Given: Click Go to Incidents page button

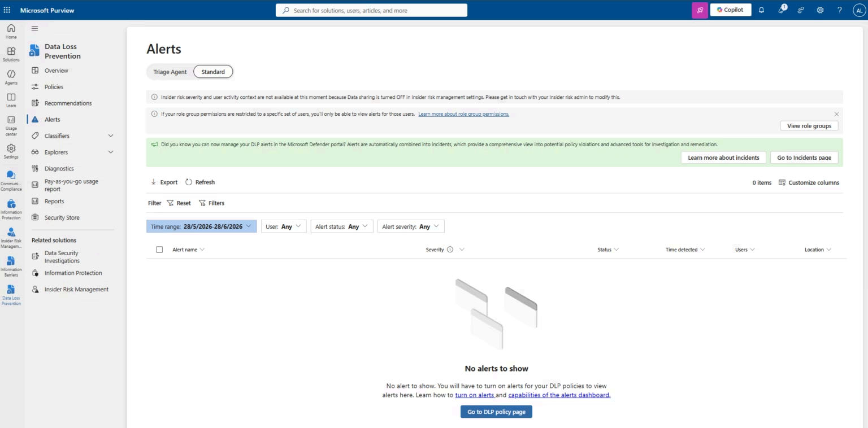Looking at the screenshot, I should (804, 158).
